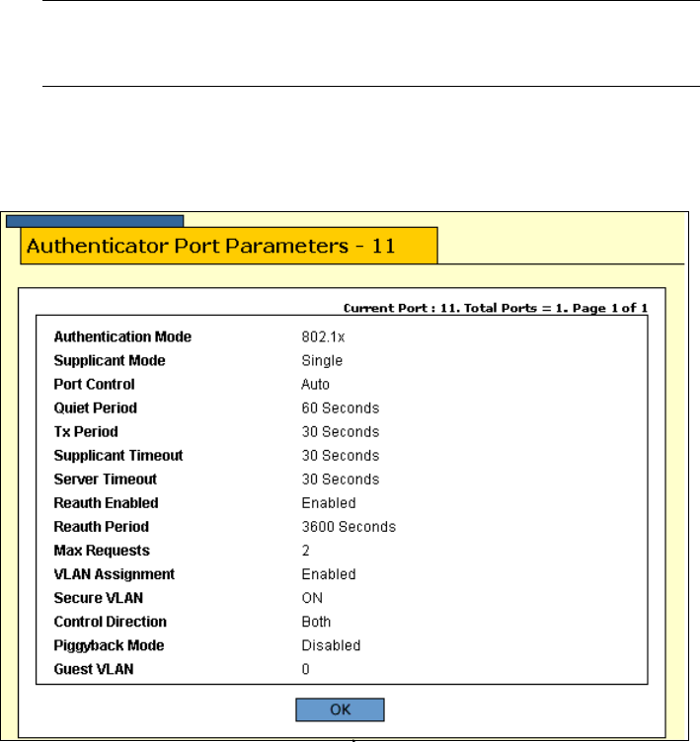Image resolution: width=700 pixels, height=742 pixels.
Task: Click the Disabled value
Action: click(331, 645)
